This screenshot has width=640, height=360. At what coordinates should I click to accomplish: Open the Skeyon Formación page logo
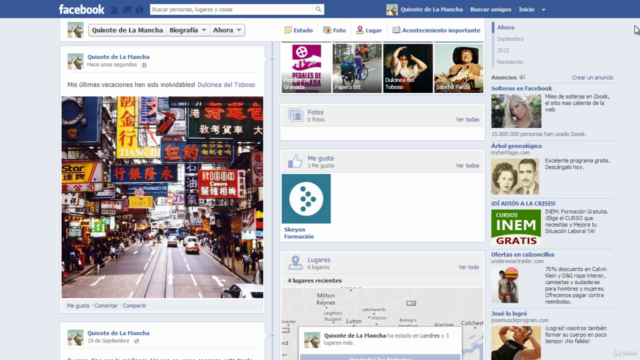pos(306,199)
